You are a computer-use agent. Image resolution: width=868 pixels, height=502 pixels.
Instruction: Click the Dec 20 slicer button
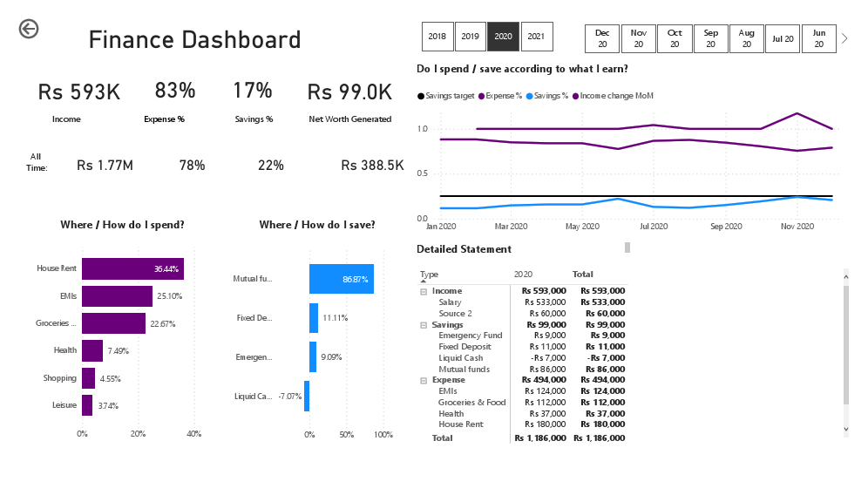tap(601, 38)
